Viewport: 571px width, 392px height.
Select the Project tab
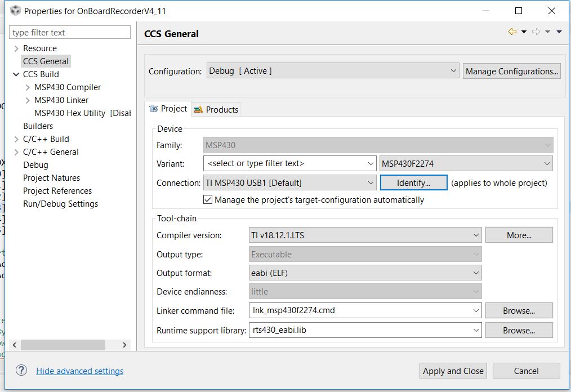point(168,109)
